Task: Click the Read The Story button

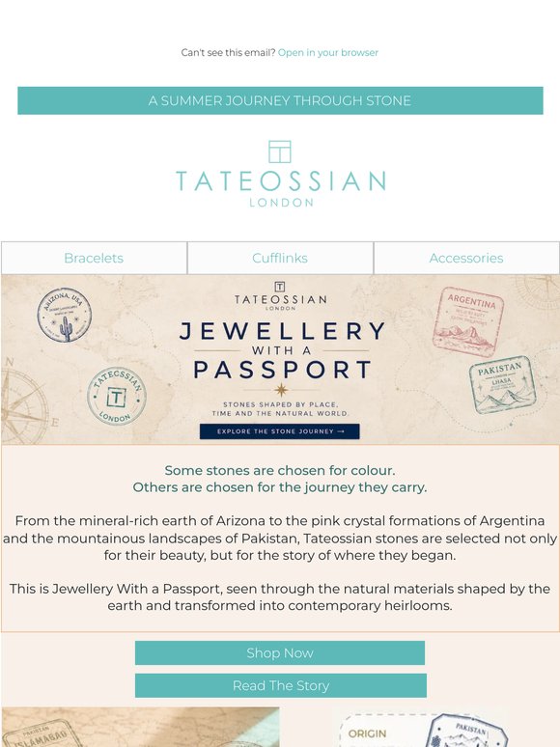Action: tap(281, 685)
